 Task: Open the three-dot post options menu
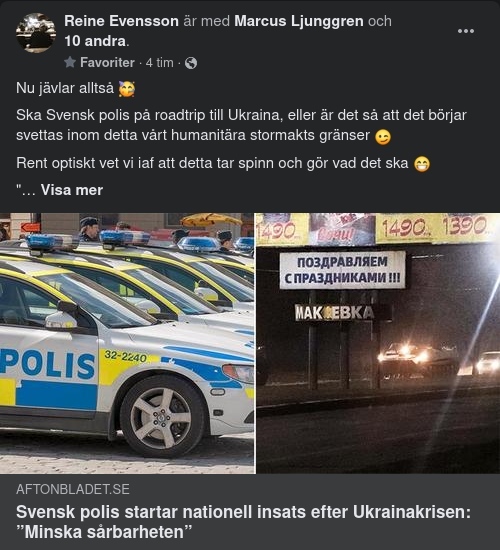[x=466, y=31]
